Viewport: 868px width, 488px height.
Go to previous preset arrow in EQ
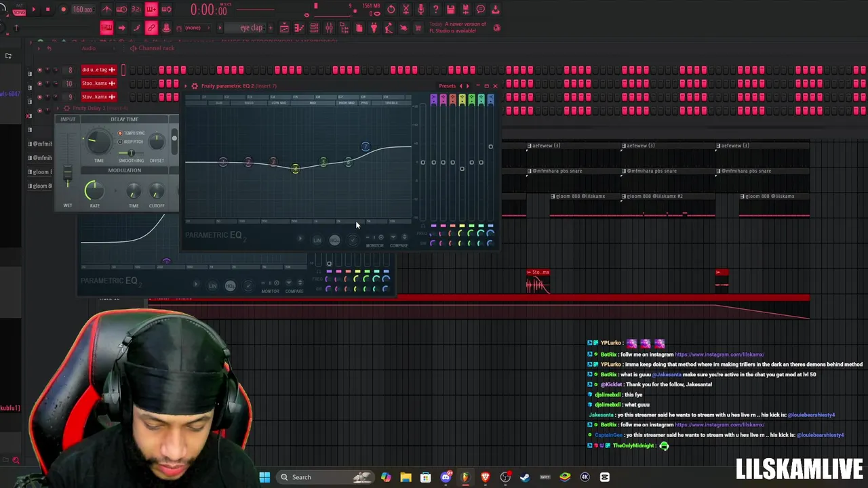[461, 86]
